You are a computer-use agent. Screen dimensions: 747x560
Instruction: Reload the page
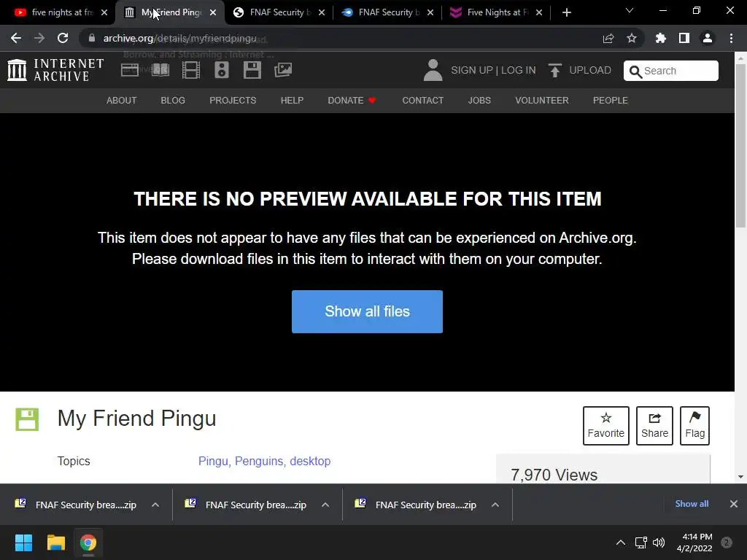pyautogui.click(x=63, y=38)
